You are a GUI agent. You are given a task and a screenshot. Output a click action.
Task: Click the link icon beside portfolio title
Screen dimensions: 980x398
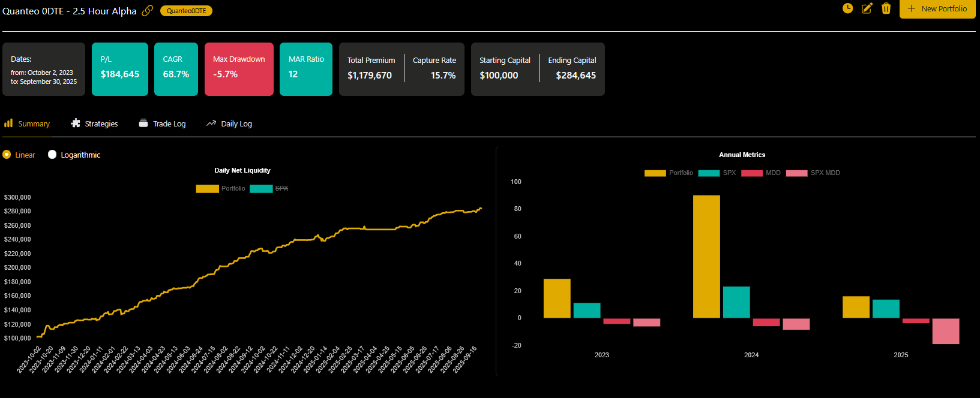(147, 11)
